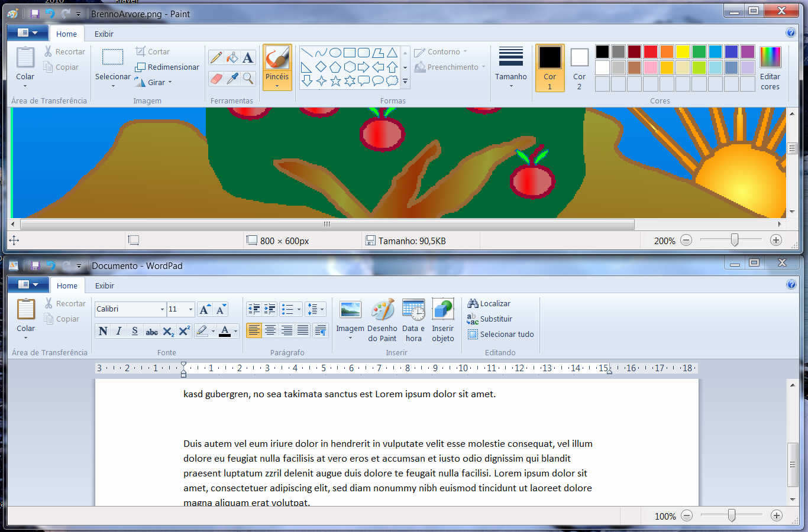
Task: Choose the five-point star shape
Action: (x=335, y=81)
